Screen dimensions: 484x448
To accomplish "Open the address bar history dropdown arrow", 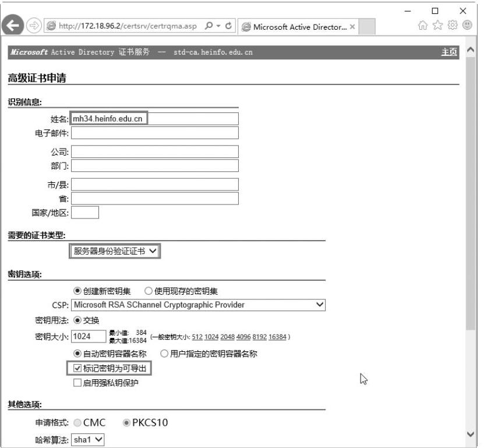I will pyautogui.click(x=218, y=26).
